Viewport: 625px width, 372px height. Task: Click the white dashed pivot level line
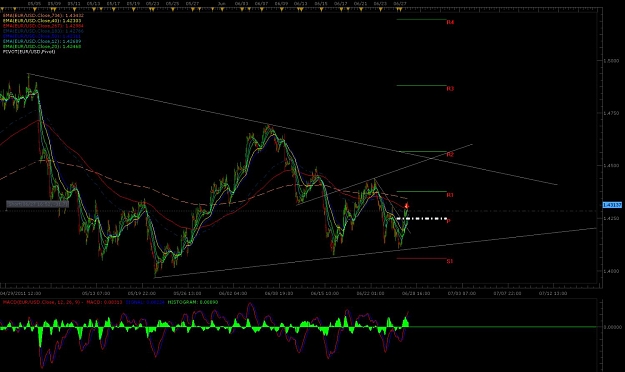(x=421, y=218)
